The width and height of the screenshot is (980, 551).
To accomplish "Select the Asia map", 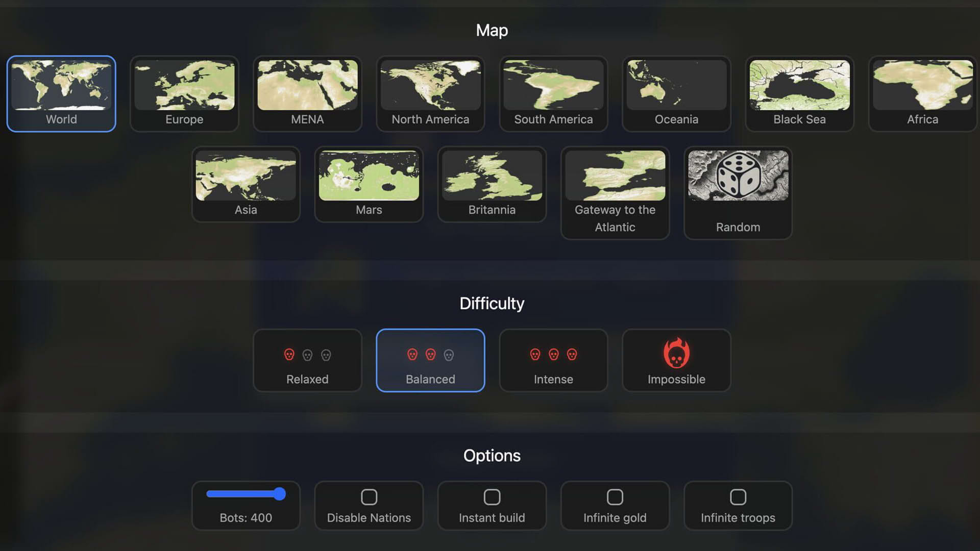I will [x=246, y=185].
